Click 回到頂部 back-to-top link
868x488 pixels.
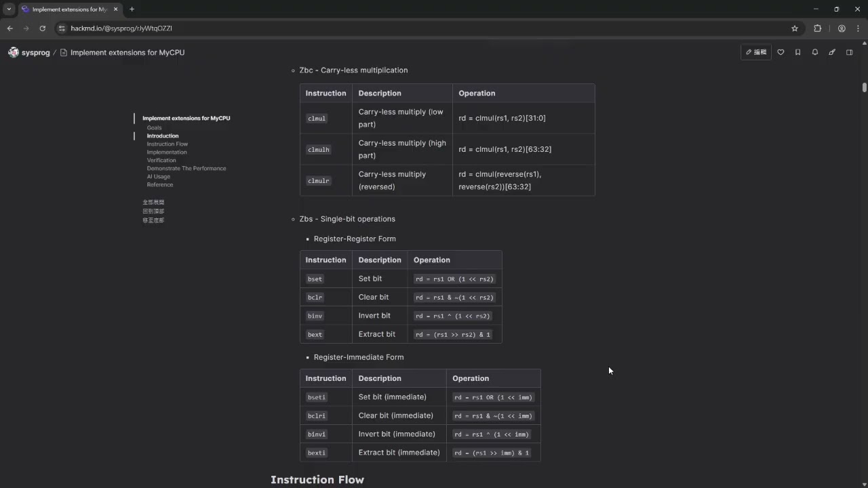point(153,211)
